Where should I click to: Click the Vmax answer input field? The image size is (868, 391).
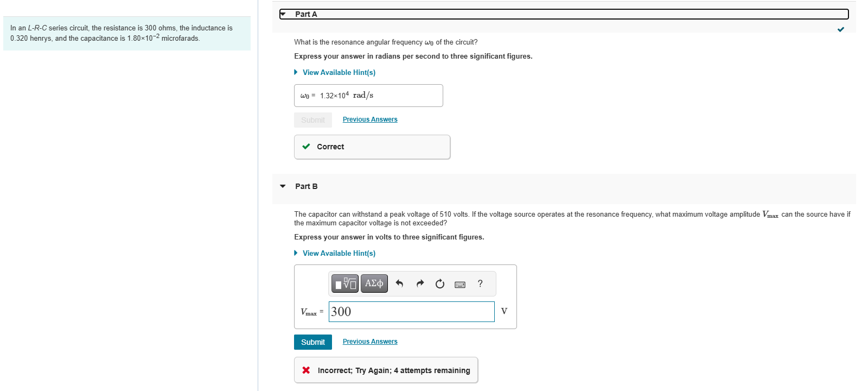click(411, 312)
